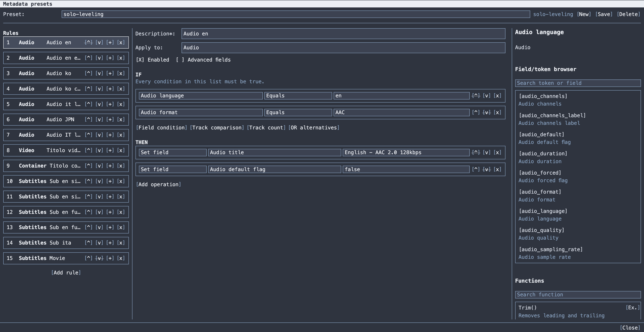This screenshot has width=644, height=332.
Task: Add [OR alternatives] condition
Action: coord(314,128)
